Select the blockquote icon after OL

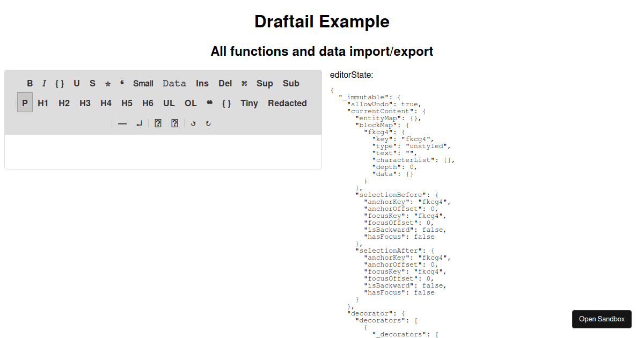(209, 103)
